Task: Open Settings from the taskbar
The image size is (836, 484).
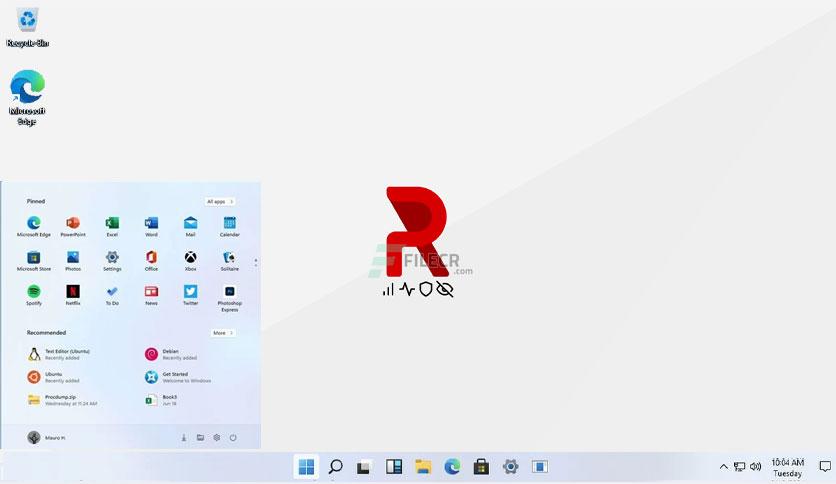Action: [510, 467]
